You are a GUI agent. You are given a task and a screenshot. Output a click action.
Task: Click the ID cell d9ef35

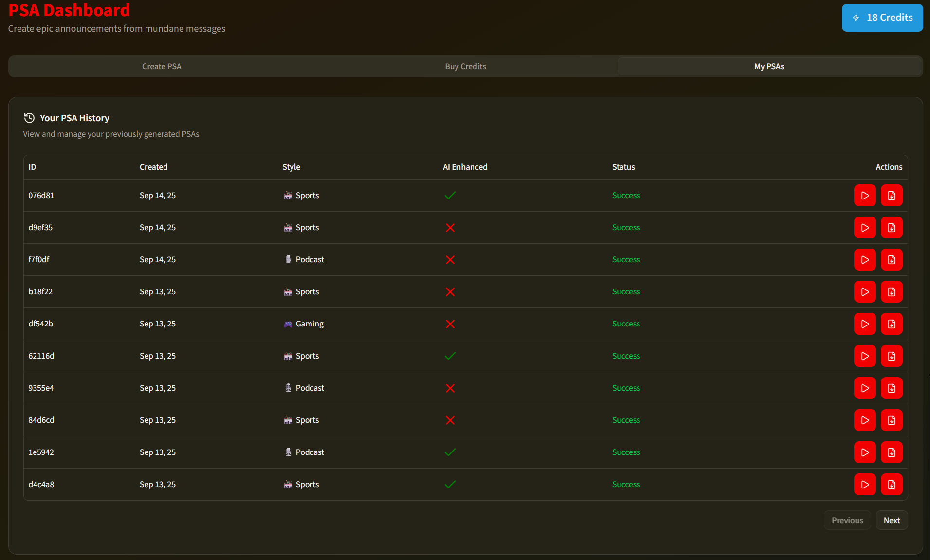tap(40, 227)
